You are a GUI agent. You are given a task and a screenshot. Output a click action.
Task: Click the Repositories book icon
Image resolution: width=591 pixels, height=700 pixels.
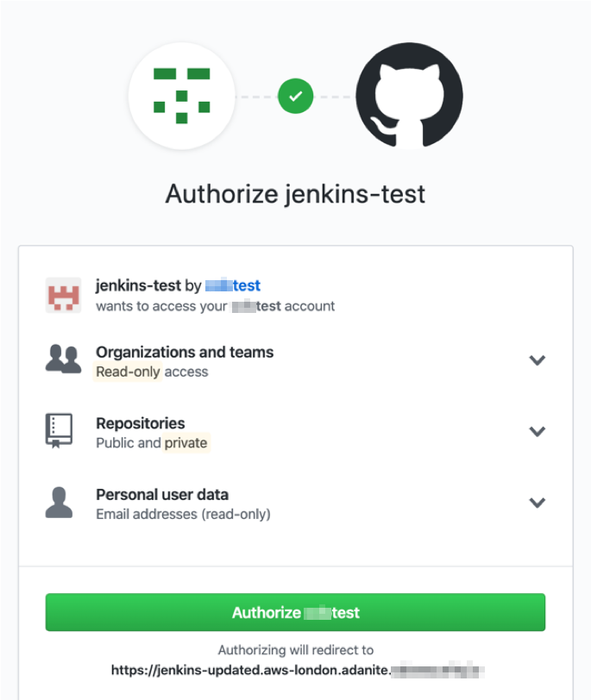pyautogui.click(x=59, y=430)
